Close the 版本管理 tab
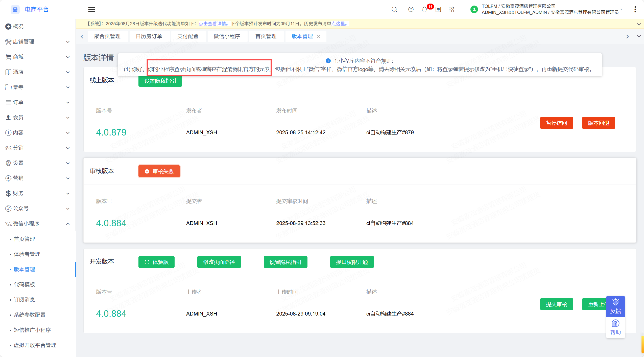 (318, 36)
